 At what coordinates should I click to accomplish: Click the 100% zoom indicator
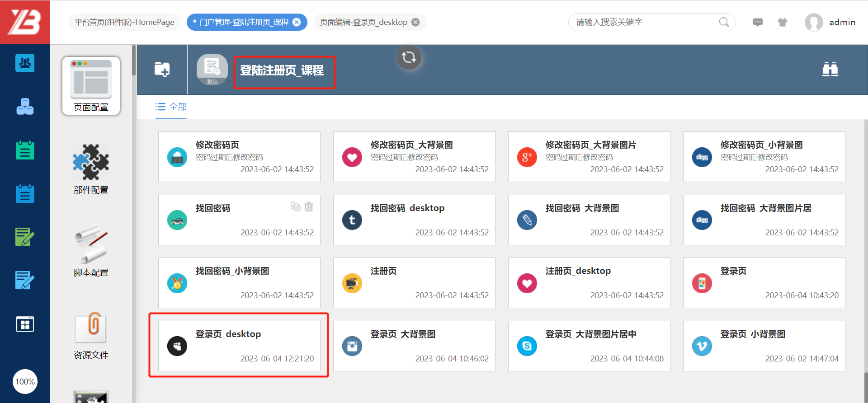[x=25, y=382]
